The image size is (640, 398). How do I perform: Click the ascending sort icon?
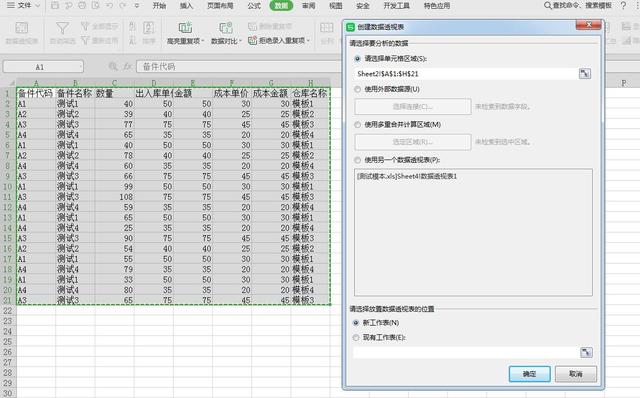[x=132, y=27]
